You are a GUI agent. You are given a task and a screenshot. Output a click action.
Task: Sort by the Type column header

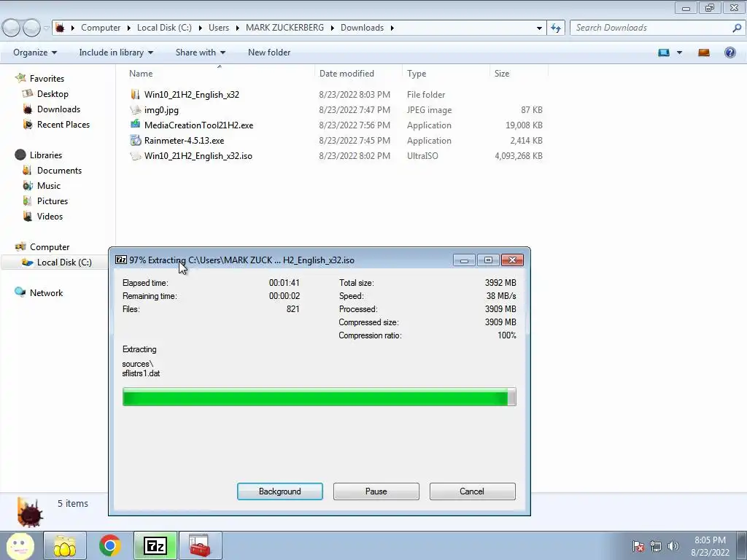pyautogui.click(x=417, y=74)
